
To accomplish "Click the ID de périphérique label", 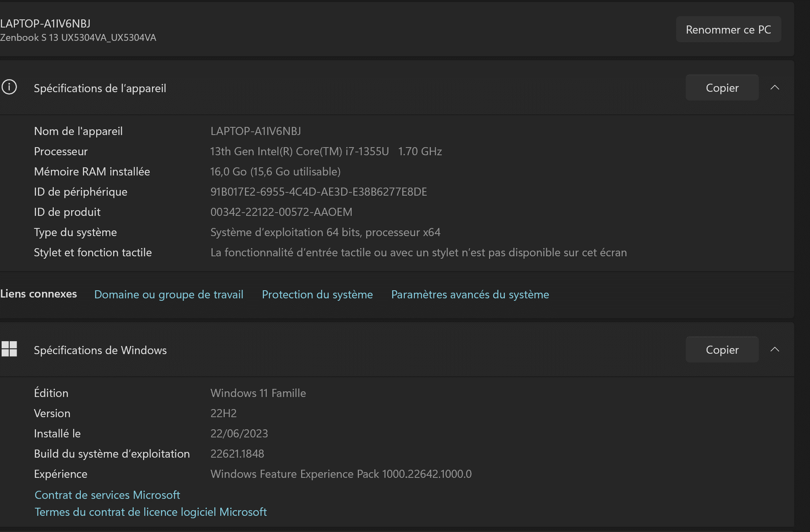I will click(80, 192).
